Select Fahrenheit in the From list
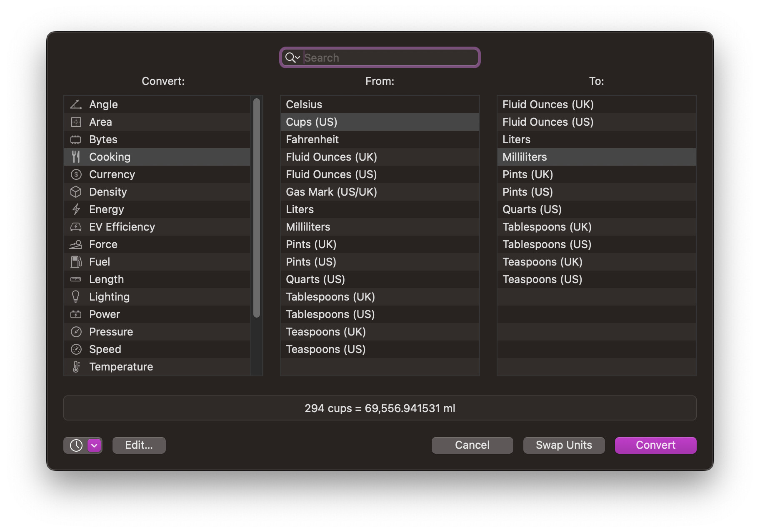 click(x=380, y=139)
